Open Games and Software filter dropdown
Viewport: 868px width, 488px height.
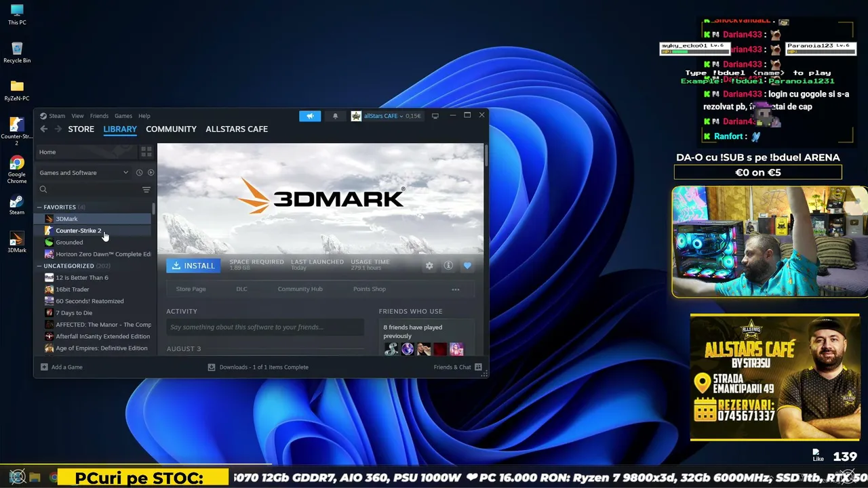tap(84, 173)
